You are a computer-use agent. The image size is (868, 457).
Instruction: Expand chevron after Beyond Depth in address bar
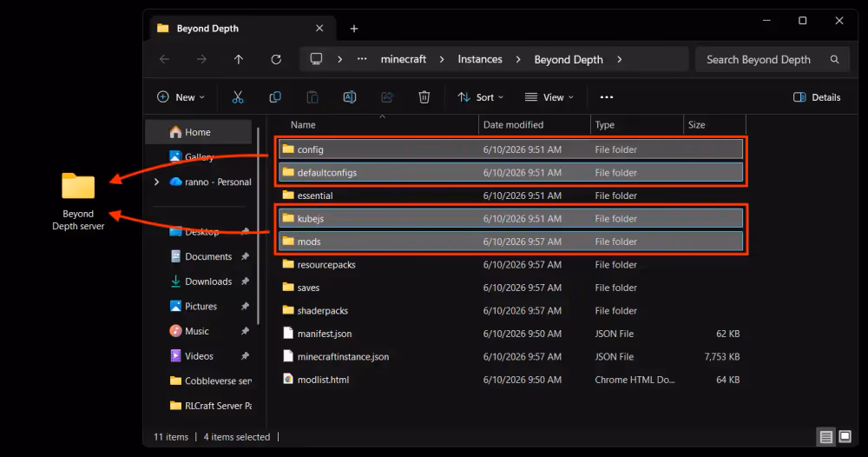[x=619, y=59]
